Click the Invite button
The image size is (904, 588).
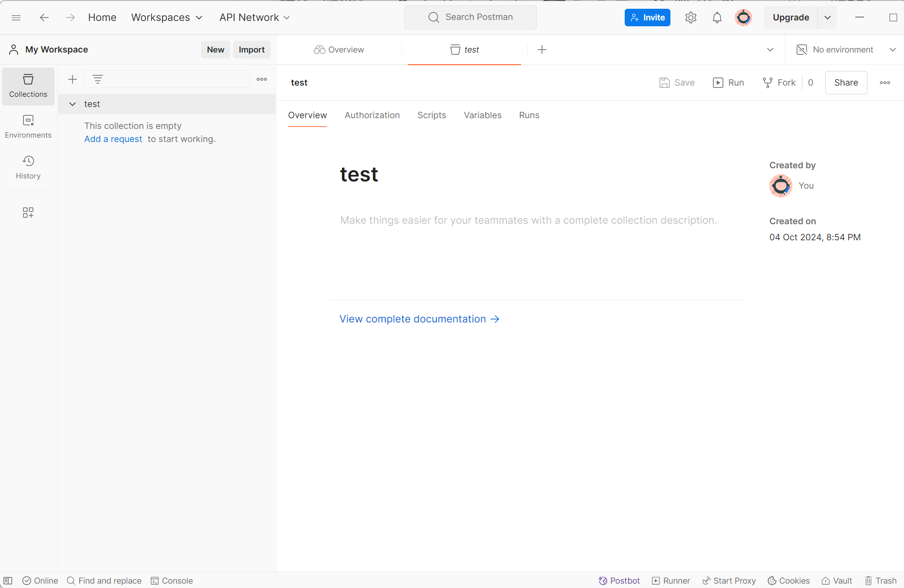coord(648,18)
